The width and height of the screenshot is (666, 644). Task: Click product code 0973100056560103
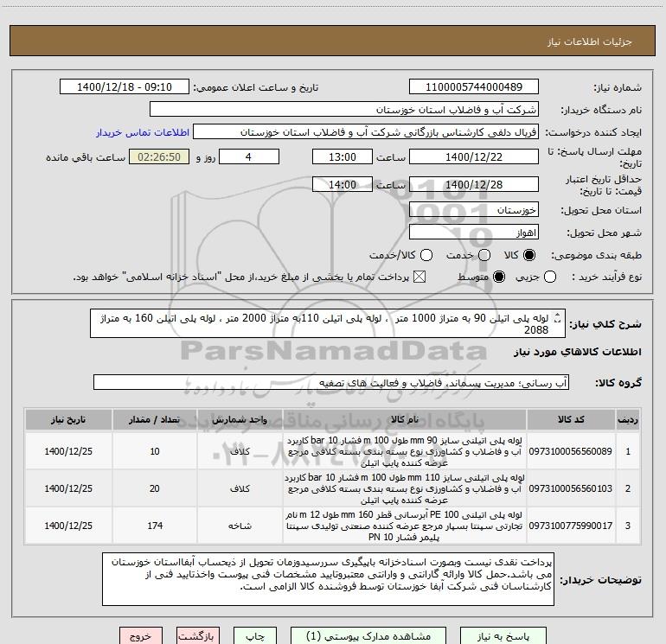tap(571, 488)
